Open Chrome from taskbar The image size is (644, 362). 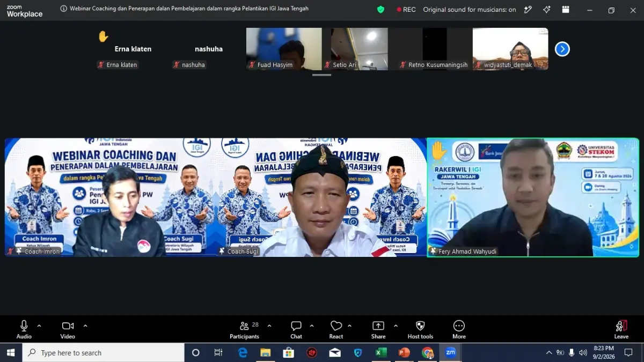[x=427, y=352]
